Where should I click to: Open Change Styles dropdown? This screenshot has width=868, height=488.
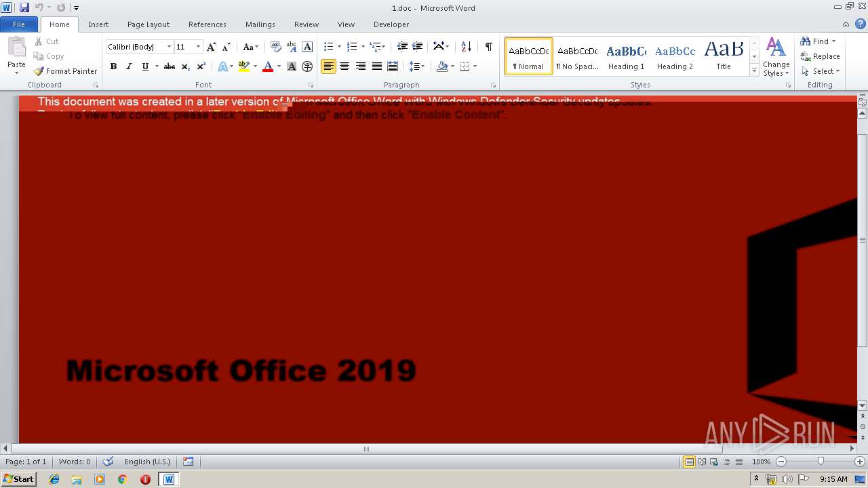[x=776, y=58]
